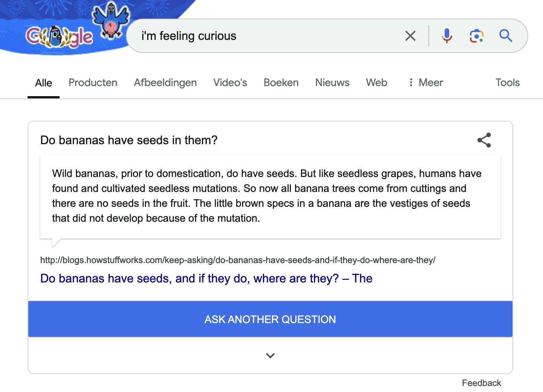The height and width of the screenshot is (392, 543).
Task: Open the Tools search options
Action: click(507, 83)
